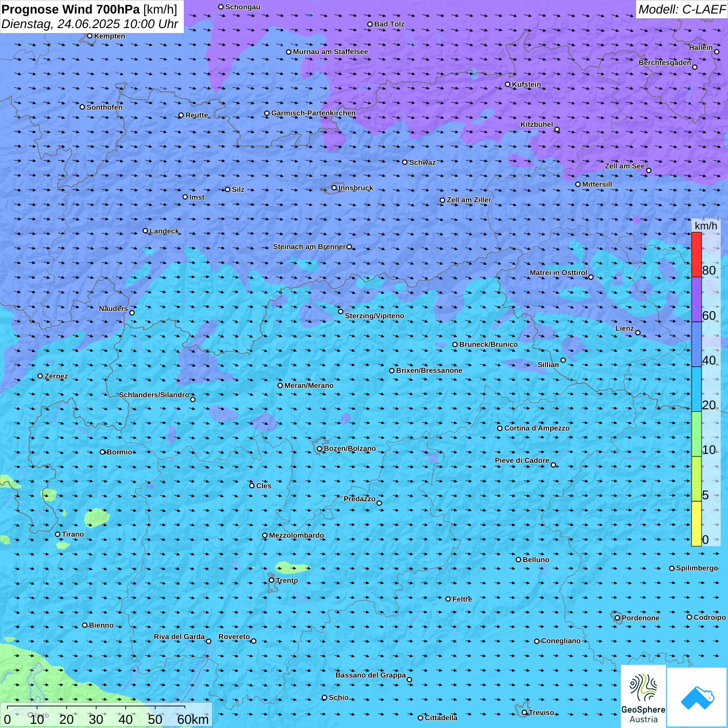Click the 'Bienno' label
Image resolution: width=728 pixels, height=728 pixels.
tap(101, 625)
